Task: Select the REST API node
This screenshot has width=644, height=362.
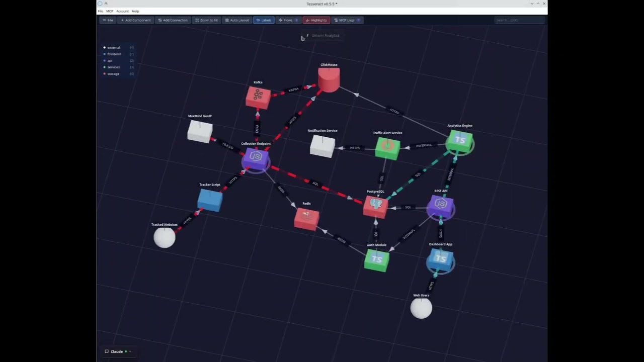Action: pyautogui.click(x=441, y=206)
